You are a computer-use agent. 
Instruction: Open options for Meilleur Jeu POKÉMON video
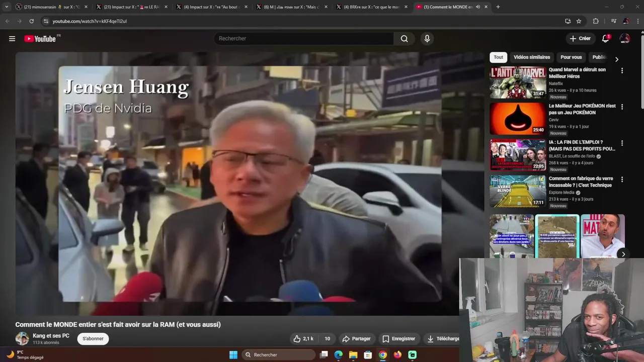pyautogui.click(x=622, y=107)
